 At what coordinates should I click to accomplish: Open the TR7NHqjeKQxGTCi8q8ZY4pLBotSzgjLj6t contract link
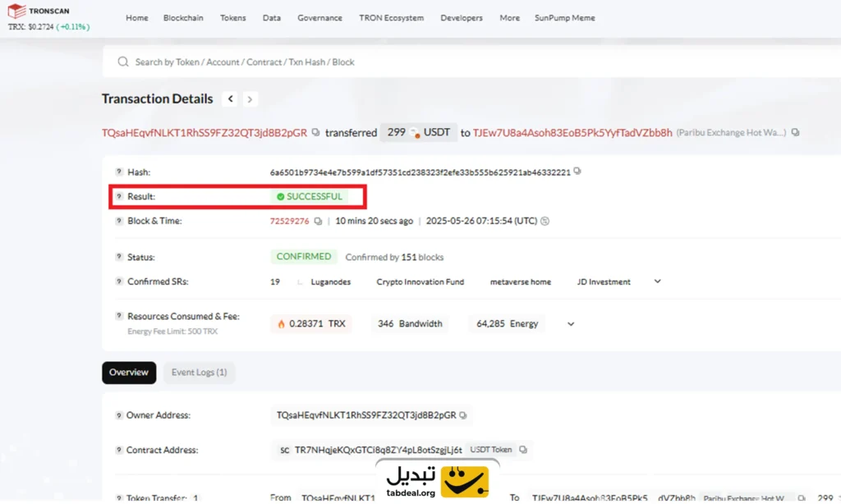378,450
